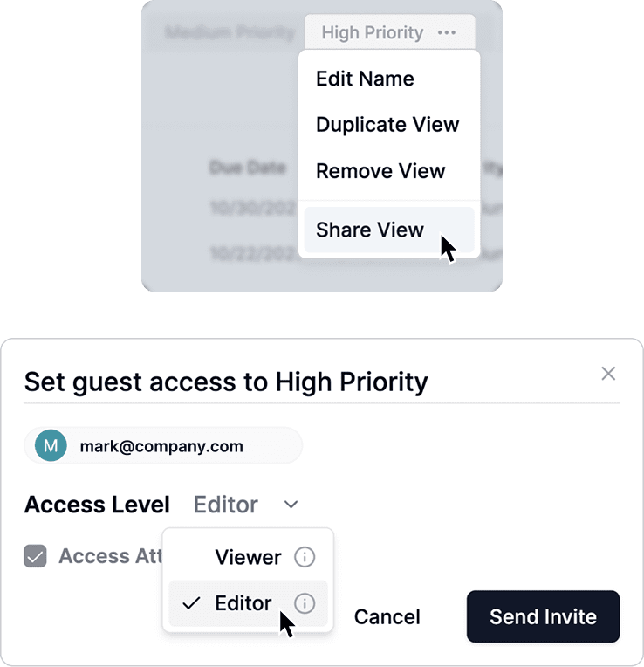Open the Editor access level dropdown
This screenshot has width=644, height=667.
click(226, 505)
